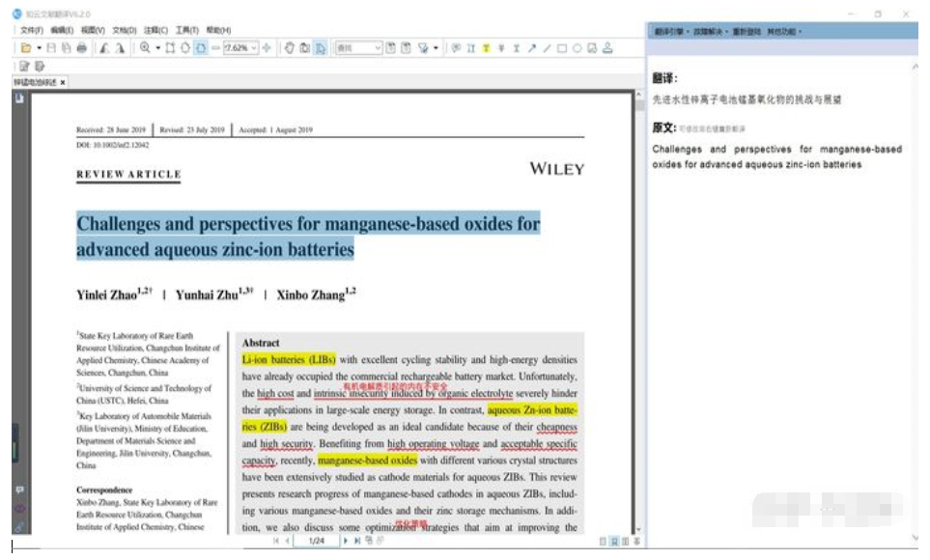The image size is (930, 560).
Task: Select the Rectangle annotation tool
Action: (x=562, y=47)
